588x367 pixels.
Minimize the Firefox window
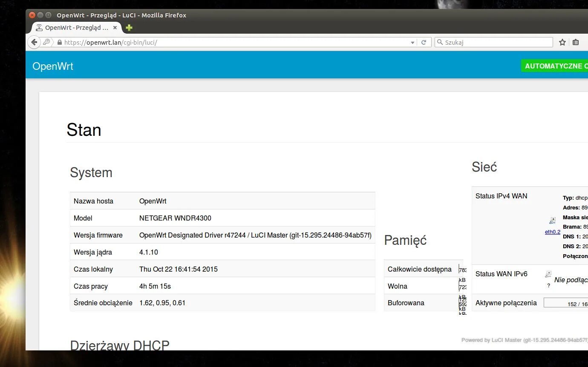click(x=40, y=15)
